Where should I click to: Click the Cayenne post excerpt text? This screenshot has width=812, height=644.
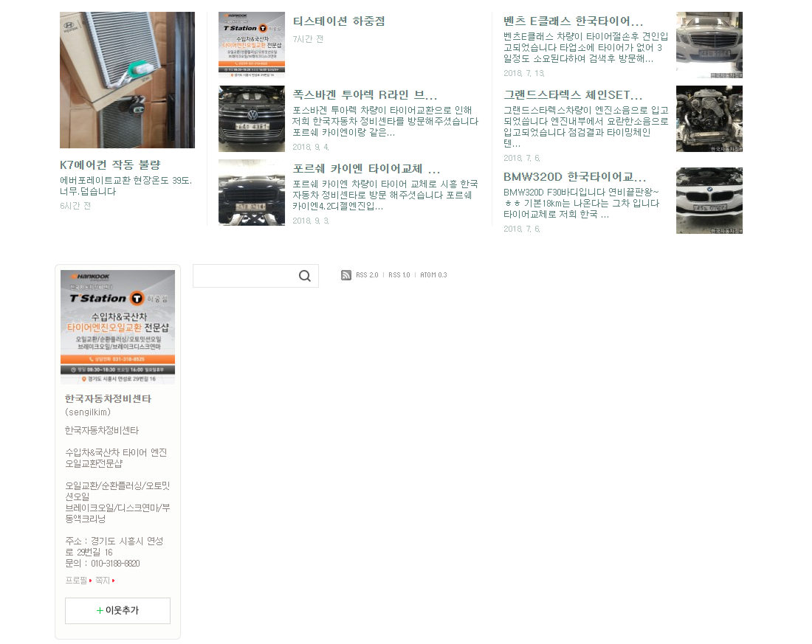click(385, 195)
